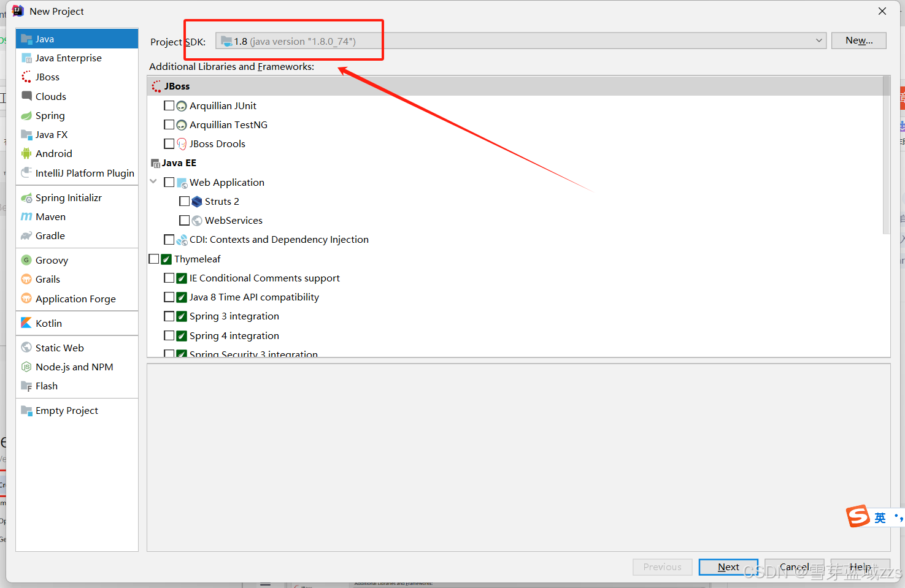The width and height of the screenshot is (905, 588).
Task: Enable the WebServices checkbox
Action: tap(185, 220)
